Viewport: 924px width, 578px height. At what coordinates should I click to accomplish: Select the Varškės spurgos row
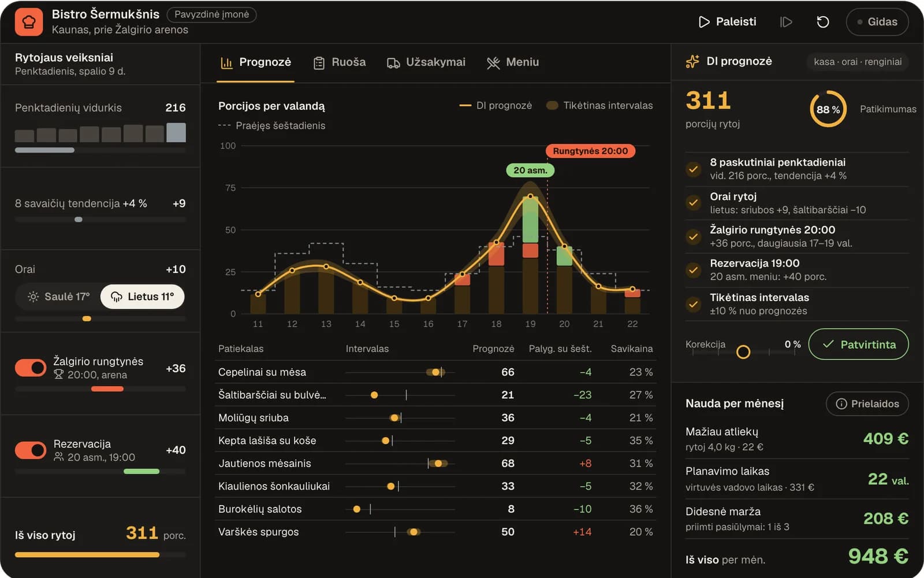(435, 532)
